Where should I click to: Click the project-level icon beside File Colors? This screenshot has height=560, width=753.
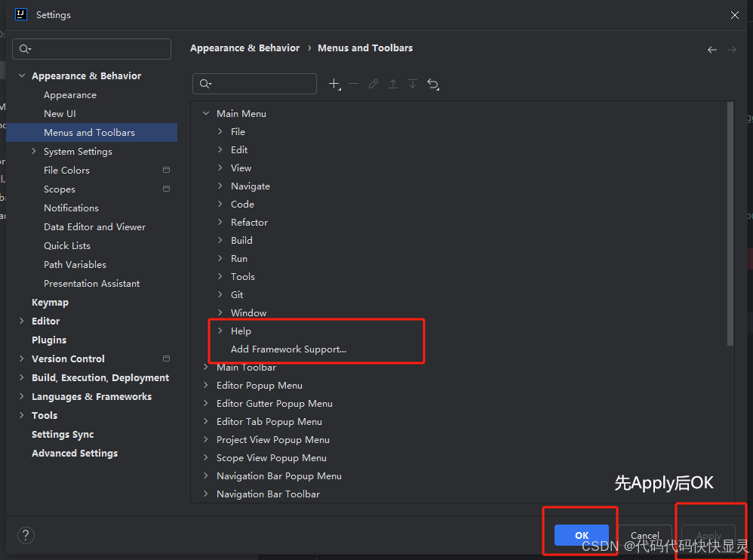166,170
